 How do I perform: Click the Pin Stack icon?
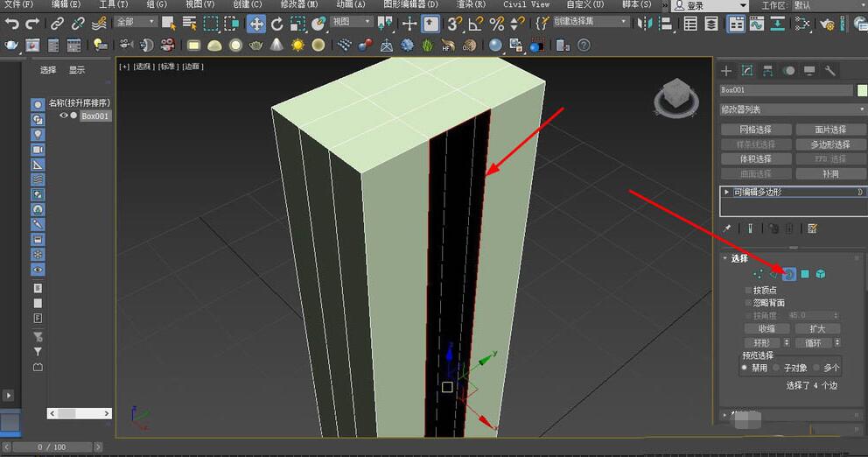[x=727, y=228]
